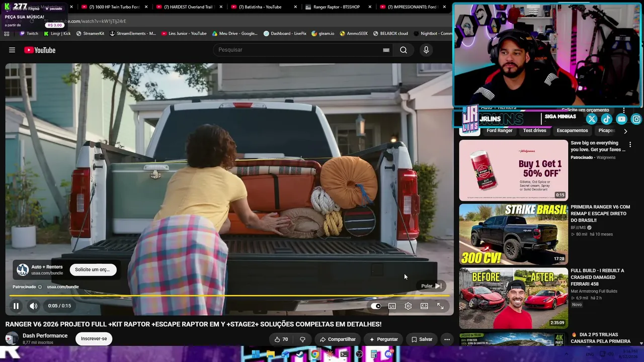This screenshot has height=362, width=644.
Task: Click Solicite um orçamento ad button
Action: [x=93, y=269]
